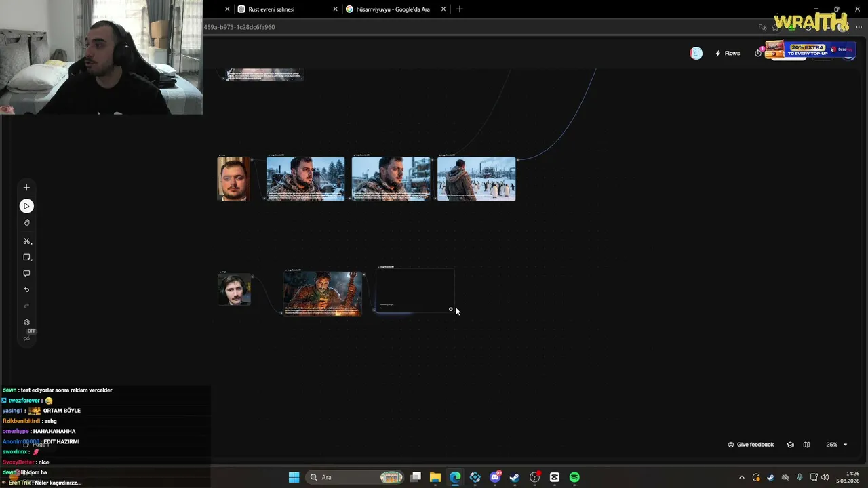Screen dimensions: 868x488
Task: Open File Explorer from taskbar
Action: [435, 477]
